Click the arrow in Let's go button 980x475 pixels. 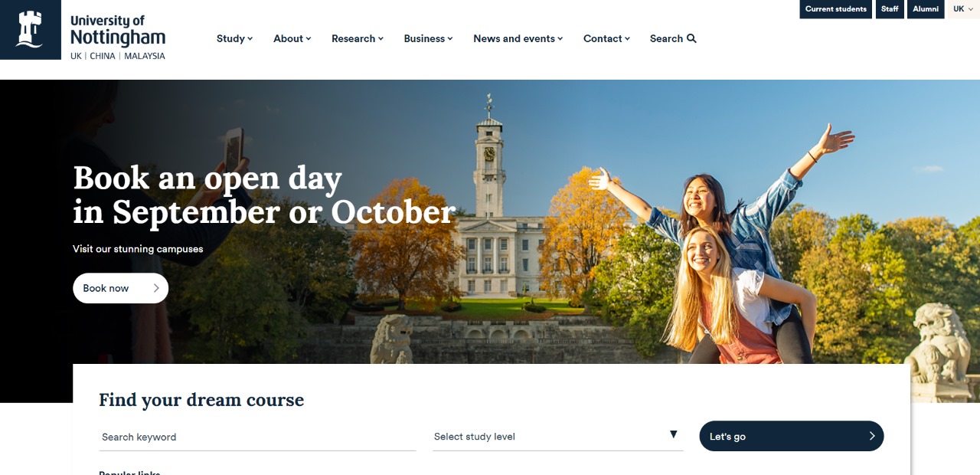[871, 436]
